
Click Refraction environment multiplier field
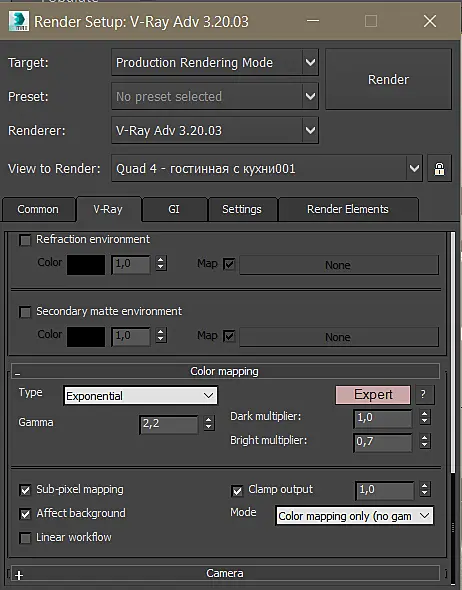coord(131,265)
